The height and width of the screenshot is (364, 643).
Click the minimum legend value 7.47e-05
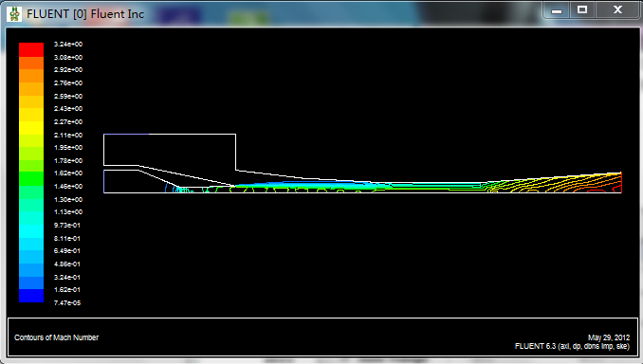pyautogui.click(x=67, y=303)
